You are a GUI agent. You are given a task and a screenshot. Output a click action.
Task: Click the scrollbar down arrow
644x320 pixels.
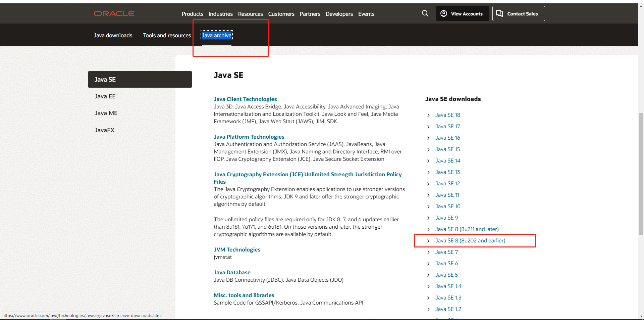tap(641, 316)
